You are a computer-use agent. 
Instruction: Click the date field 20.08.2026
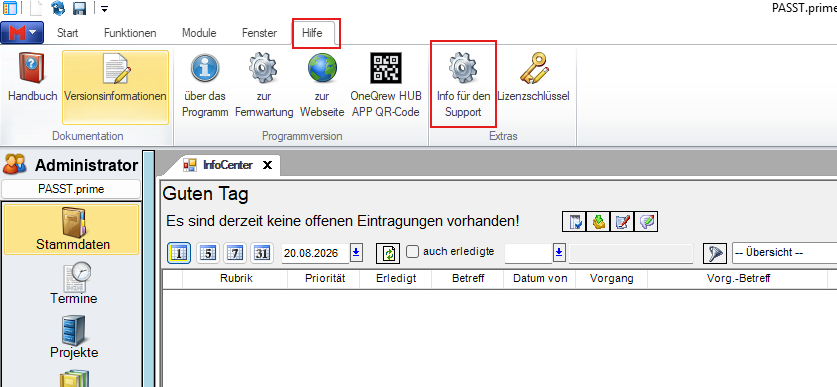[315, 253]
